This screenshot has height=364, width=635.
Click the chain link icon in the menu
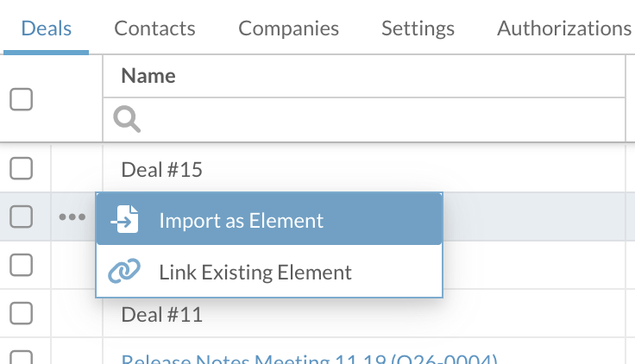pos(124,272)
